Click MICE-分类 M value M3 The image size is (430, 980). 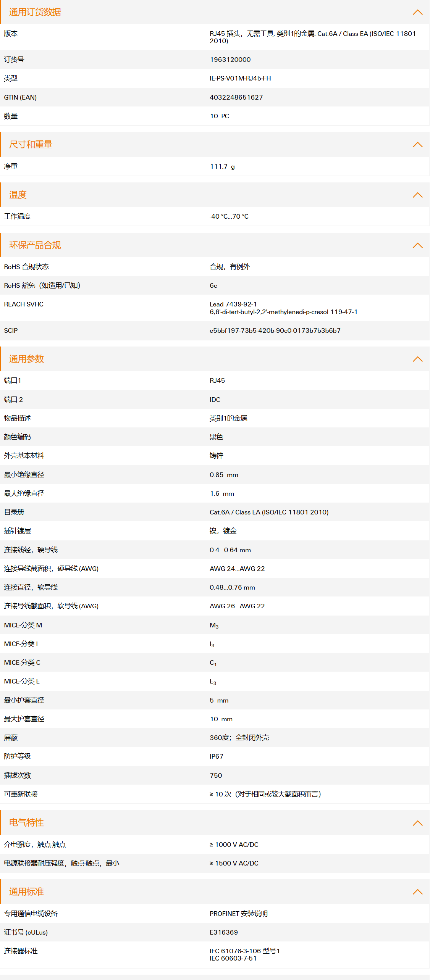(214, 625)
